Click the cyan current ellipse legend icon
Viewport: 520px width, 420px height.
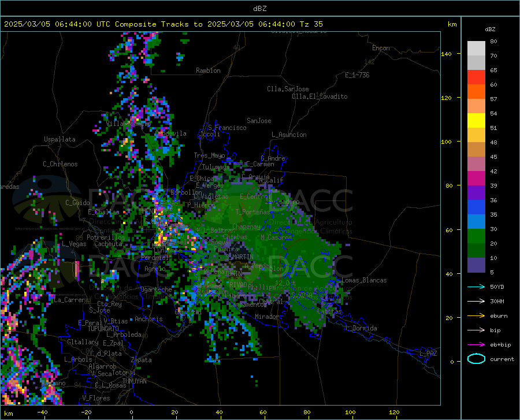point(476,359)
